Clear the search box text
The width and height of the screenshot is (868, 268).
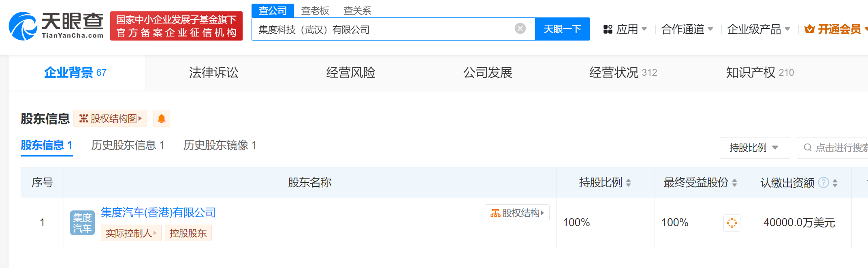(520, 28)
